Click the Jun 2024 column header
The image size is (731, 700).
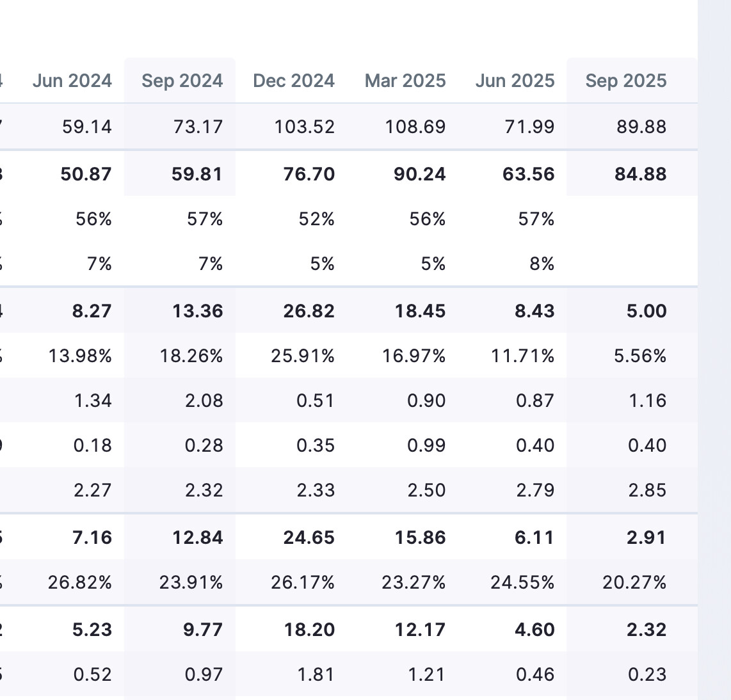[x=72, y=81]
